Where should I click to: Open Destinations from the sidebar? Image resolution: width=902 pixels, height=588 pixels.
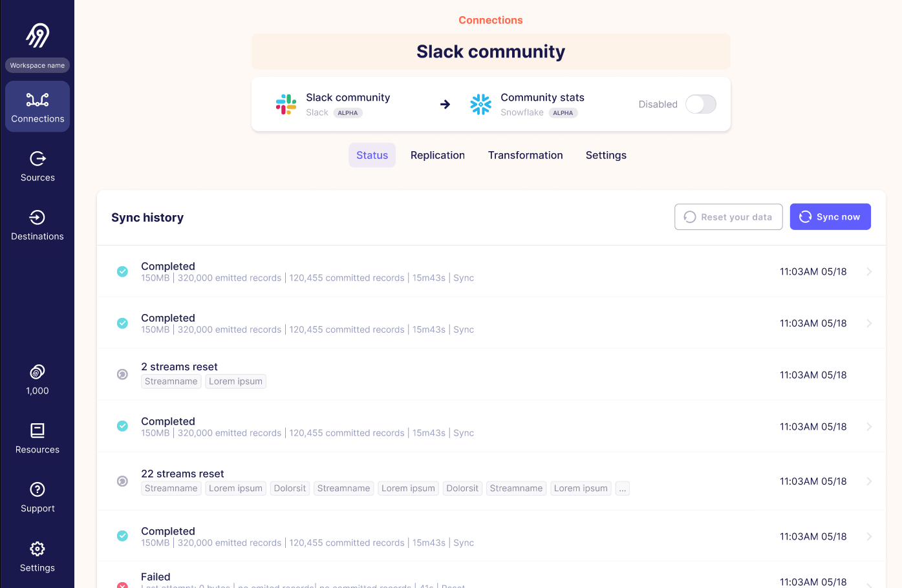(37, 218)
